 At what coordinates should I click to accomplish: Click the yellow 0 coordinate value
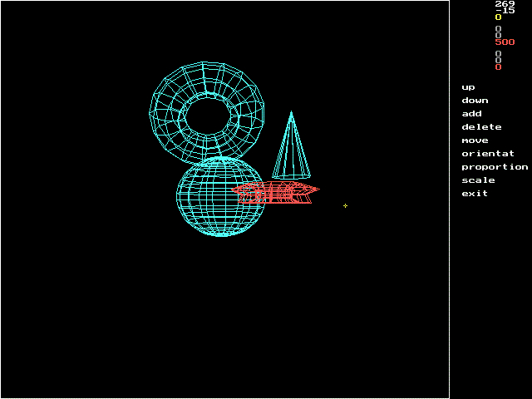point(498,17)
